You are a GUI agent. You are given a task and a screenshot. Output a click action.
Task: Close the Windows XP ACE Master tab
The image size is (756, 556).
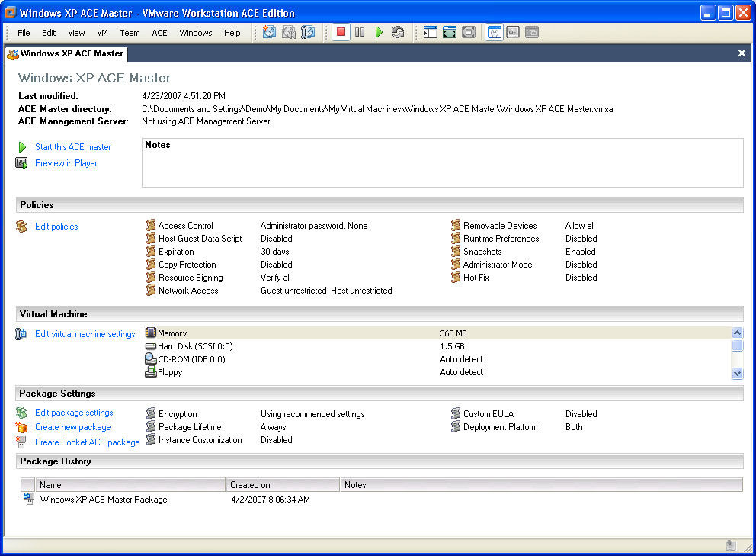(x=742, y=53)
